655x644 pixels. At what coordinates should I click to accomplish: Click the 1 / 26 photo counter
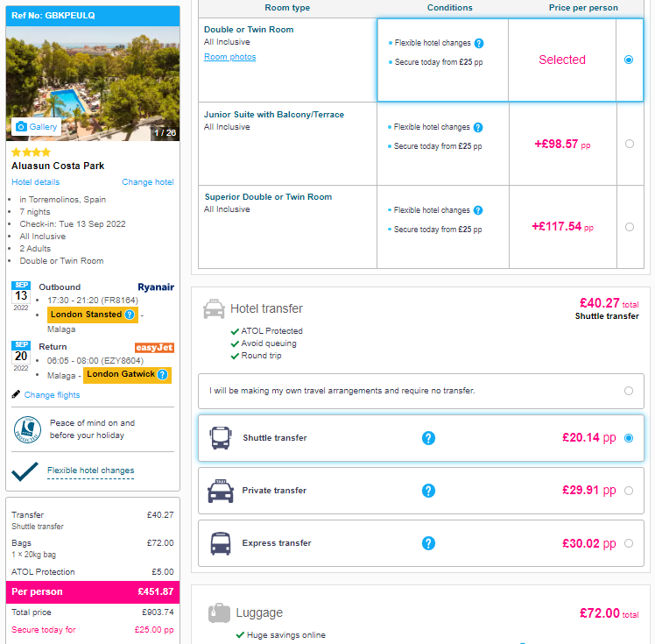(165, 133)
